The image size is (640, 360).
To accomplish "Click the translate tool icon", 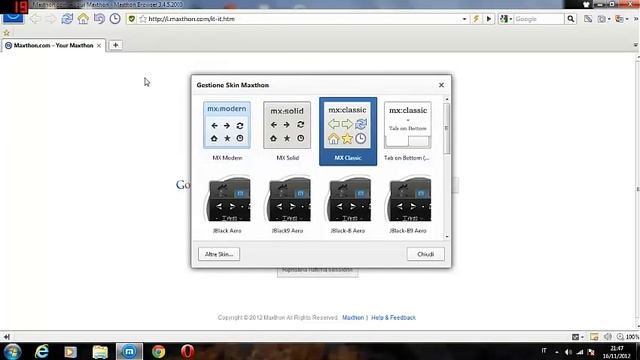I will 619,19.
